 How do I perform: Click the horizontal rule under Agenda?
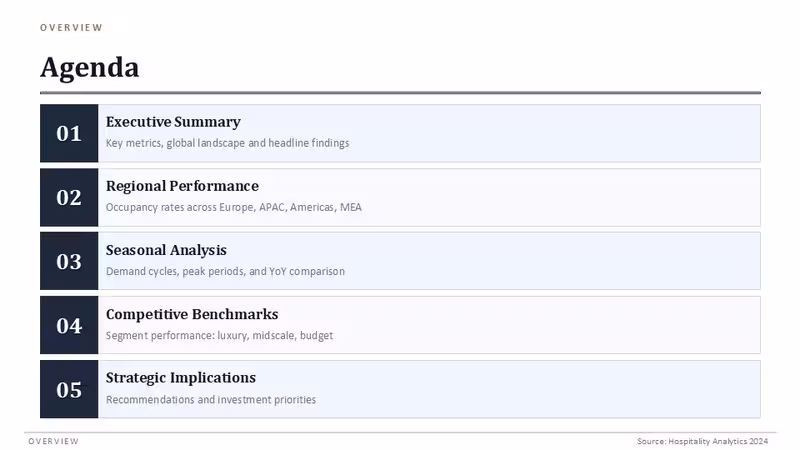(x=401, y=93)
